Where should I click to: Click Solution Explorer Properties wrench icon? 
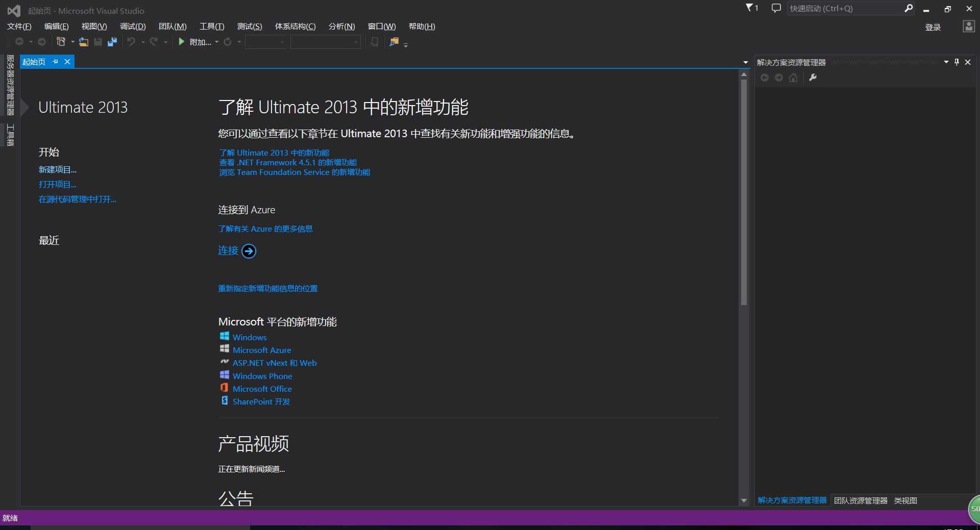point(813,78)
